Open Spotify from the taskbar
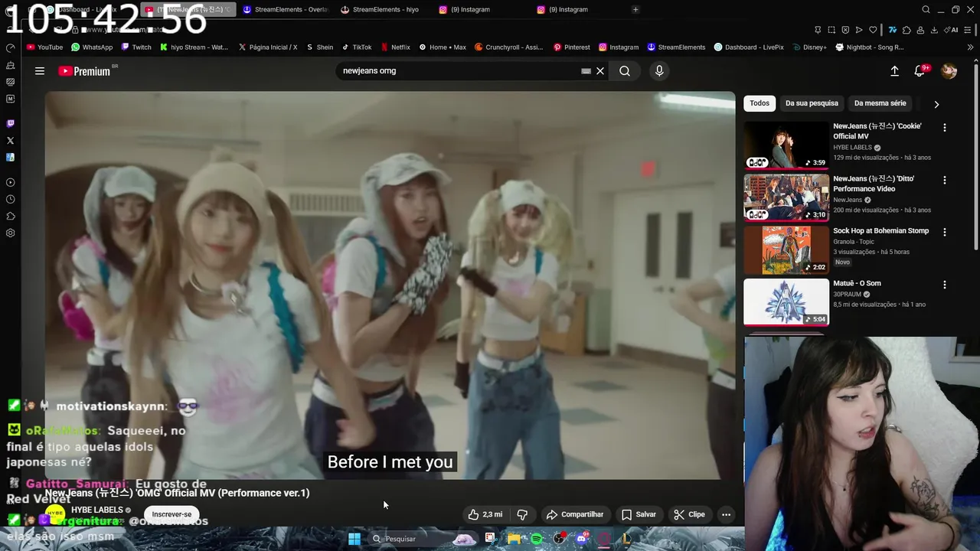Viewport: 980px width, 551px height. point(537,539)
